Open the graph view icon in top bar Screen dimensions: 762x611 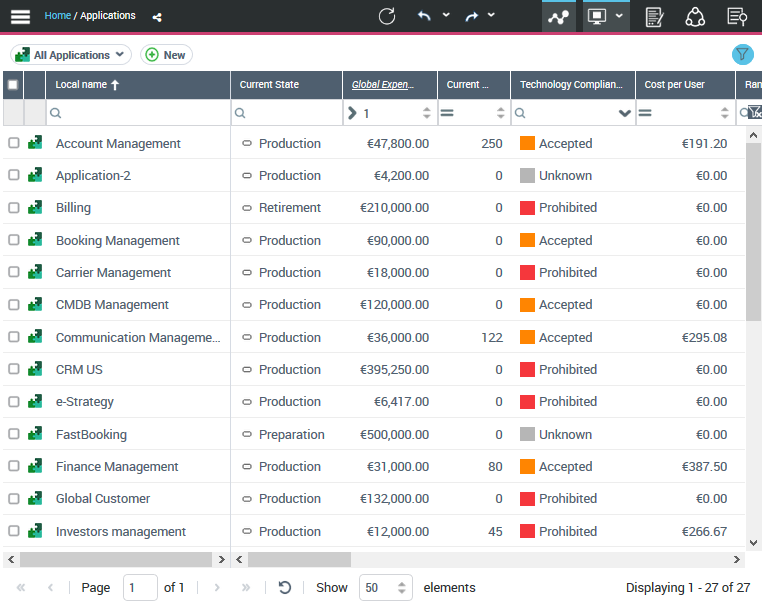[x=558, y=17]
